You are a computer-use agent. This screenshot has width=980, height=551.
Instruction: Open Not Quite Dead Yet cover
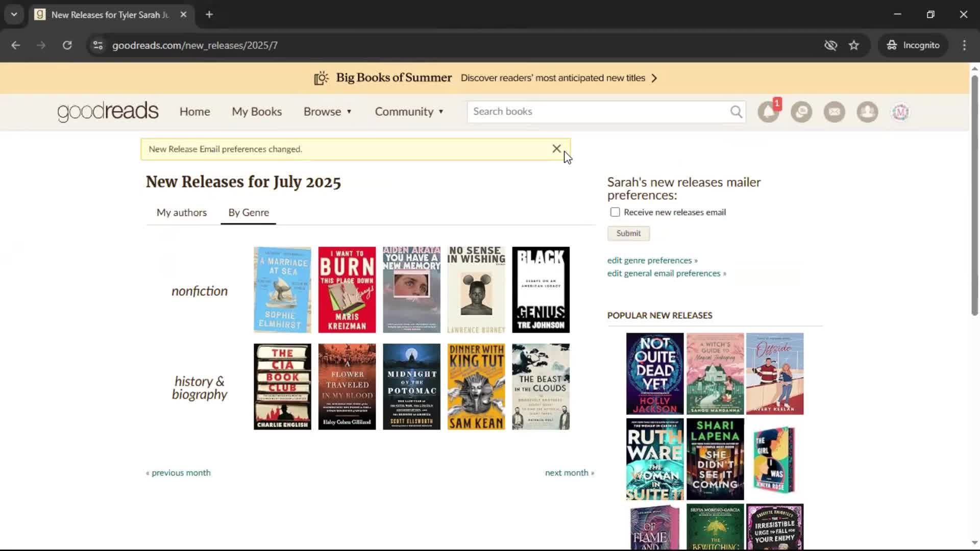click(x=655, y=373)
